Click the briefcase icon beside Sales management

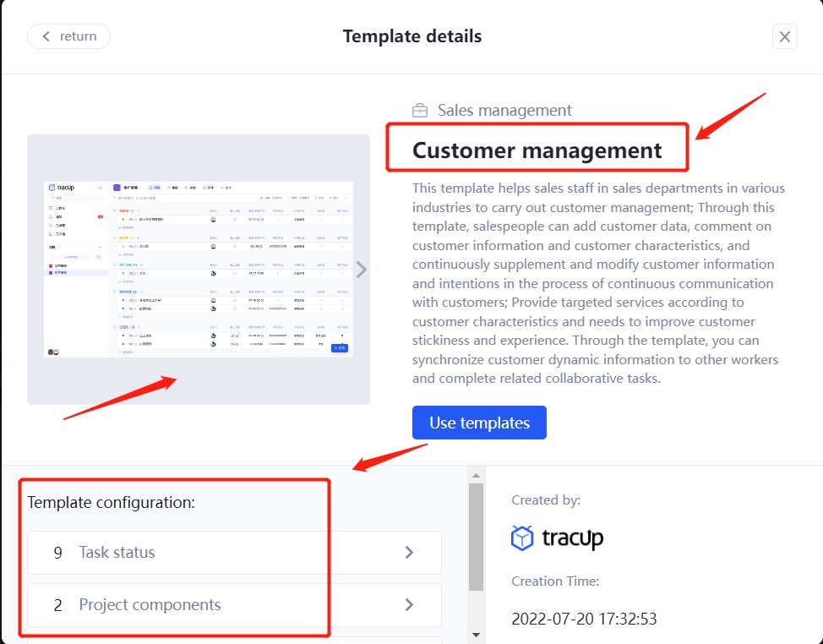[420, 109]
